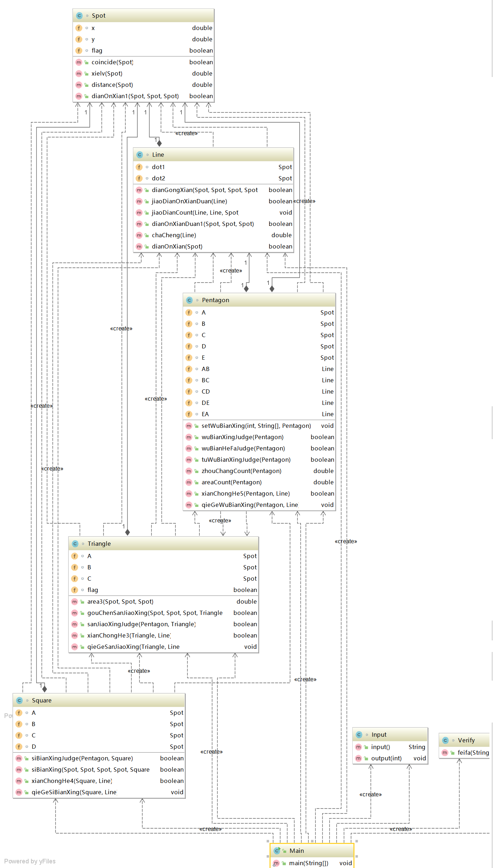Click the field icon for D in Square

coord(19,747)
